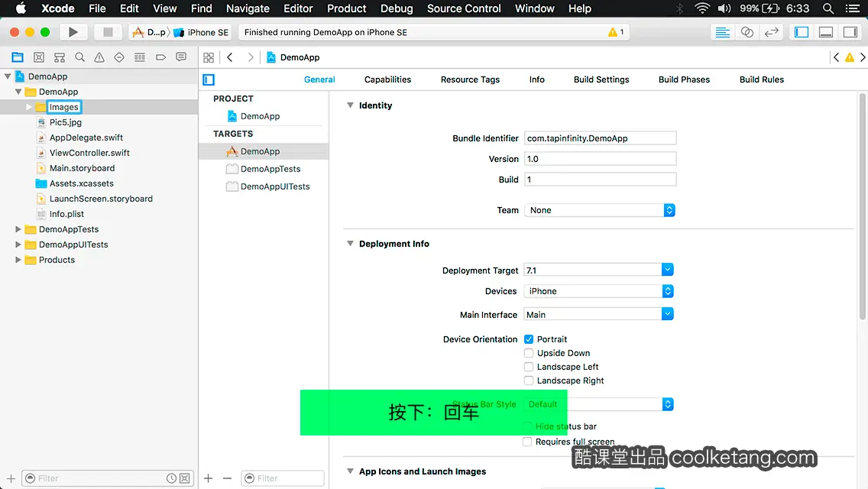This screenshot has height=489, width=868.
Task: Click the Build number field
Action: (x=600, y=180)
